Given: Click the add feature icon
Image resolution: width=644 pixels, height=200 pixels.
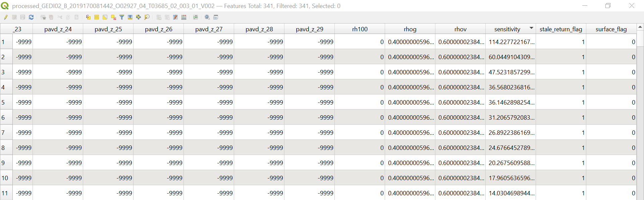Looking at the screenshot, I should tap(43, 17).
